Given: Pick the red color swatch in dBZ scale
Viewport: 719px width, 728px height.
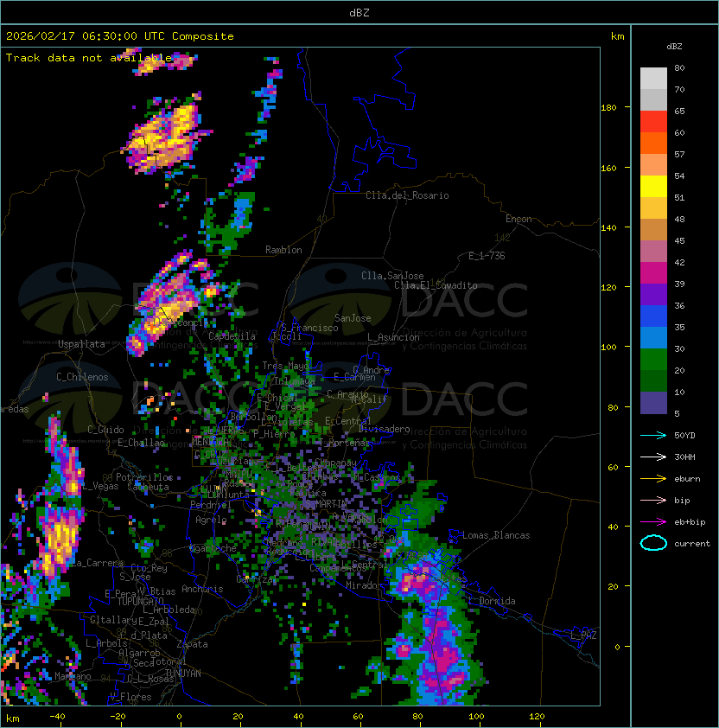Looking at the screenshot, I should pos(653,122).
